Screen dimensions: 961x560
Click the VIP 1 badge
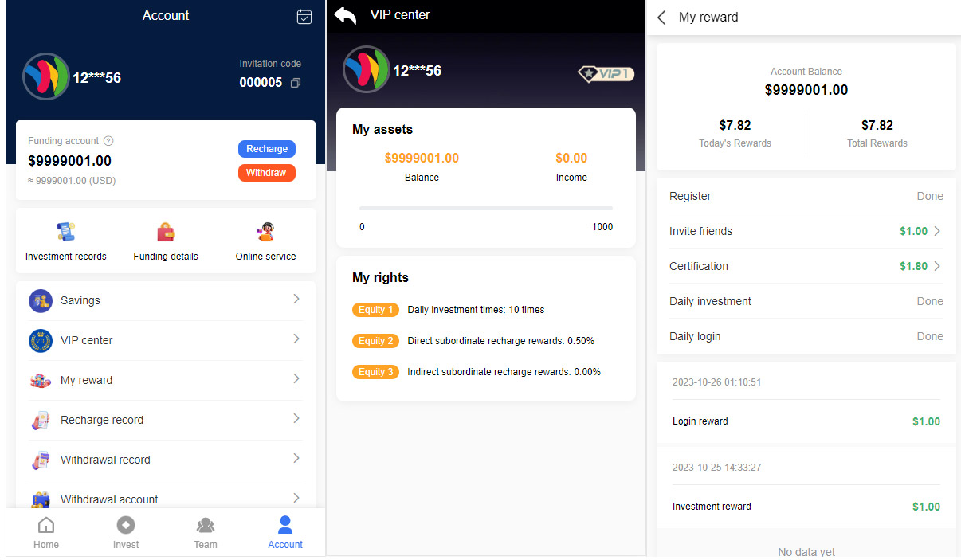point(606,74)
